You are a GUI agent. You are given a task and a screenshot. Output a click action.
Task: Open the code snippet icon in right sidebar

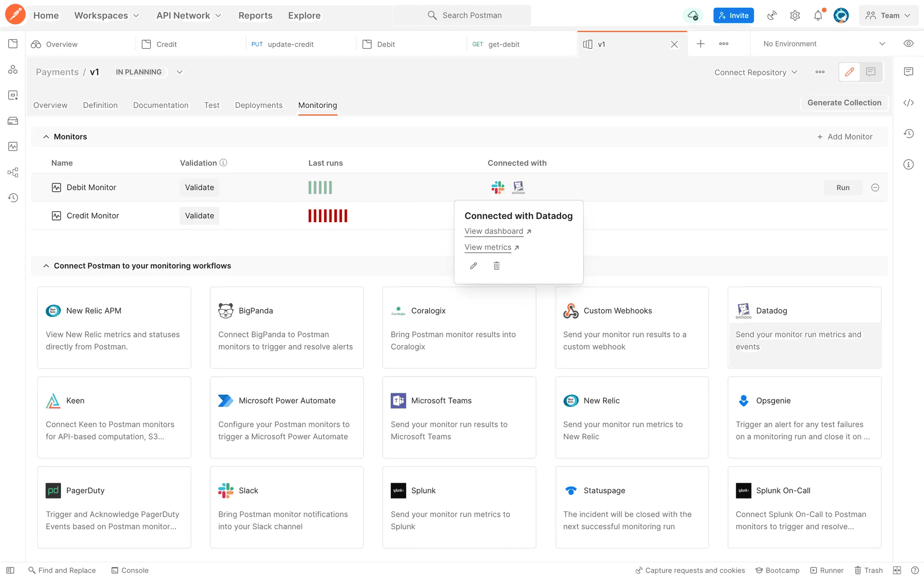point(909,103)
